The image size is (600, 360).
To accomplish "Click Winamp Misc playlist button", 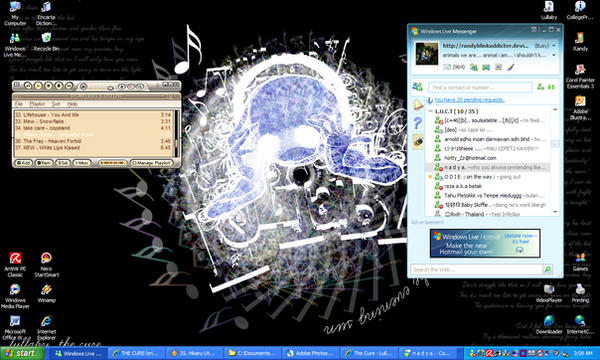I will click(82, 163).
